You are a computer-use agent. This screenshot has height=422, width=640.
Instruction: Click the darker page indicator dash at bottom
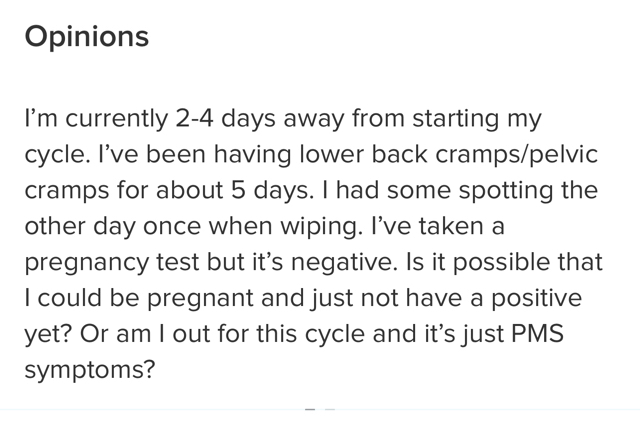pyautogui.click(x=310, y=409)
